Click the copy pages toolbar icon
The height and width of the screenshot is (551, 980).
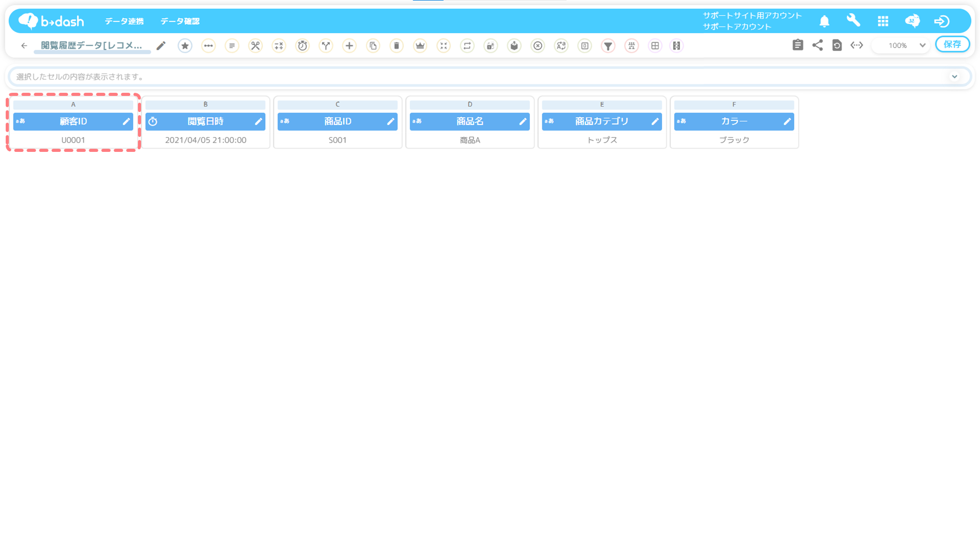click(373, 46)
